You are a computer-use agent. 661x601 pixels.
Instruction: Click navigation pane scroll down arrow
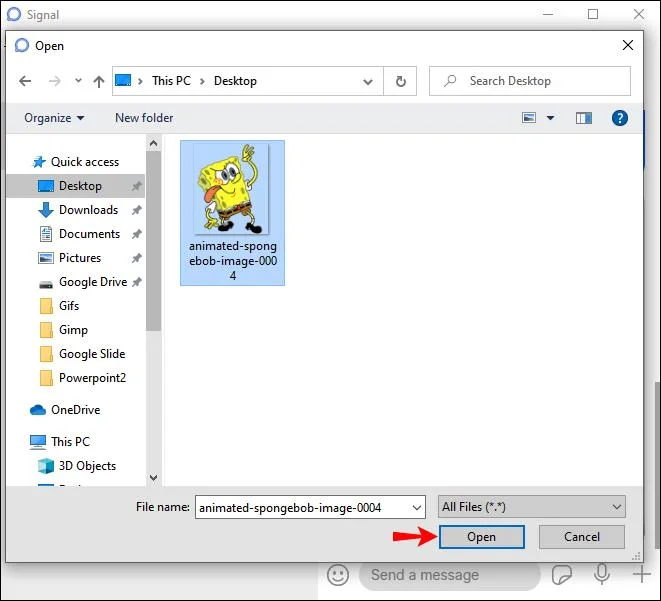click(x=153, y=478)
